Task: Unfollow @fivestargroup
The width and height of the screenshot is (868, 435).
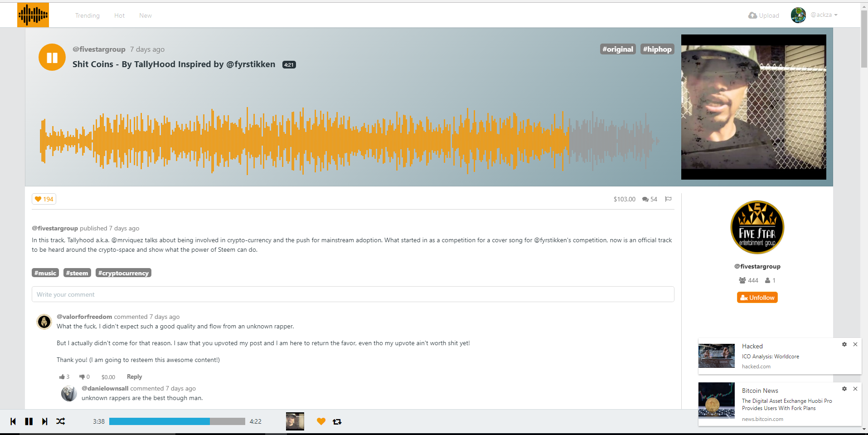Action: click(x=757, y=298)
